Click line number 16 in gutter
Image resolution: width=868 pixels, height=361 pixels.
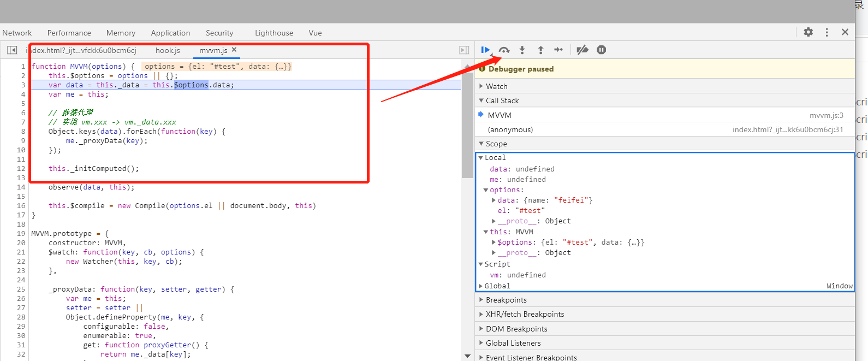pos(21,205)
